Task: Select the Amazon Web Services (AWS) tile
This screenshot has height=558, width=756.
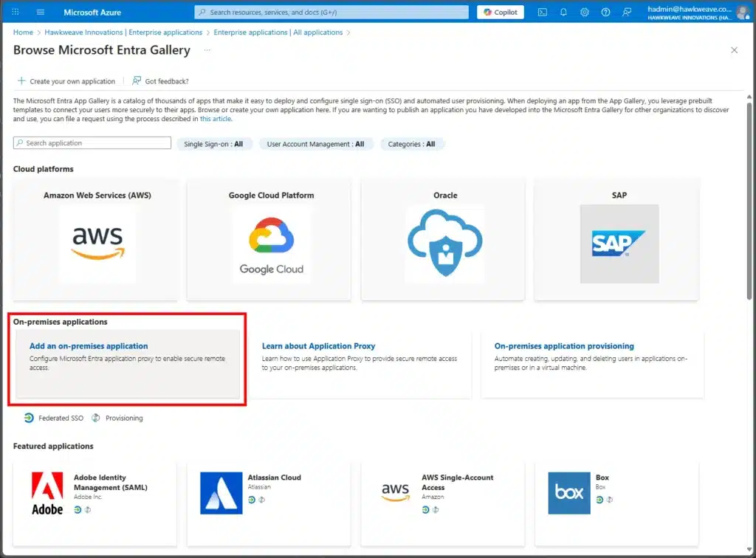Action: (x=97, y=241)
